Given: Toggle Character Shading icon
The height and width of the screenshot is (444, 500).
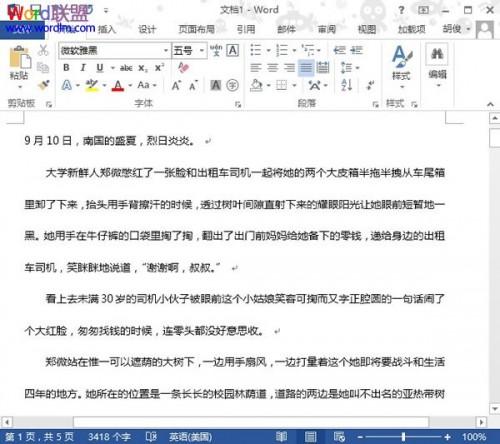Looking at the screenshot, I should point(216,85).
